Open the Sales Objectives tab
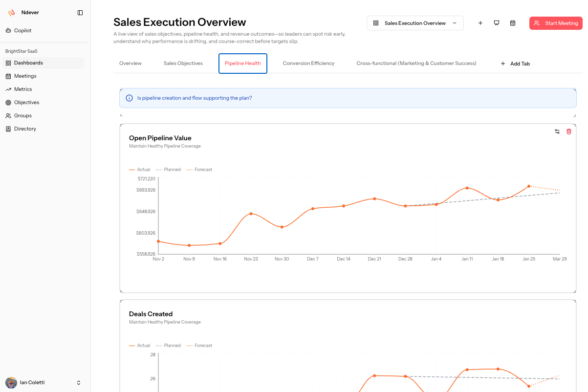This screenshot has height=392, width=588. point(183,63)
